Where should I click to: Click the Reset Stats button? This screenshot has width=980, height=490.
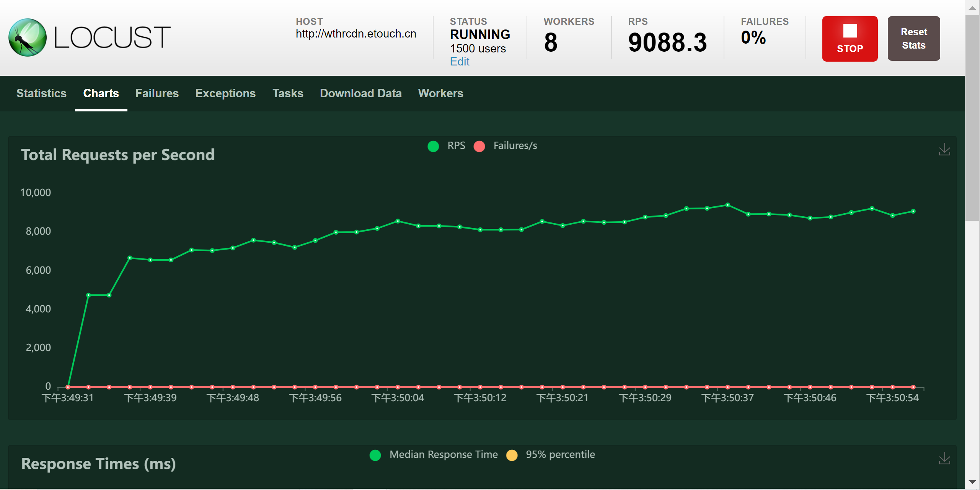[x=913, y=38]
